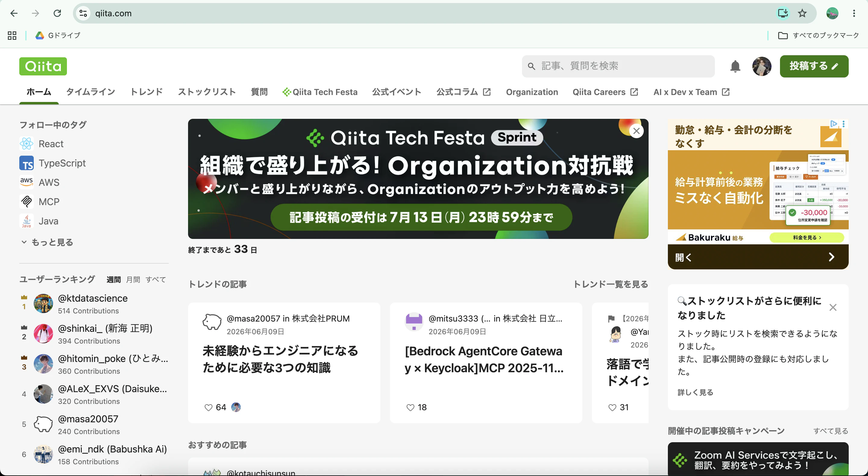This screenshot has height=476, width=868.
Task: Open the Qiita user avatar menu
Action: (762, 66)
